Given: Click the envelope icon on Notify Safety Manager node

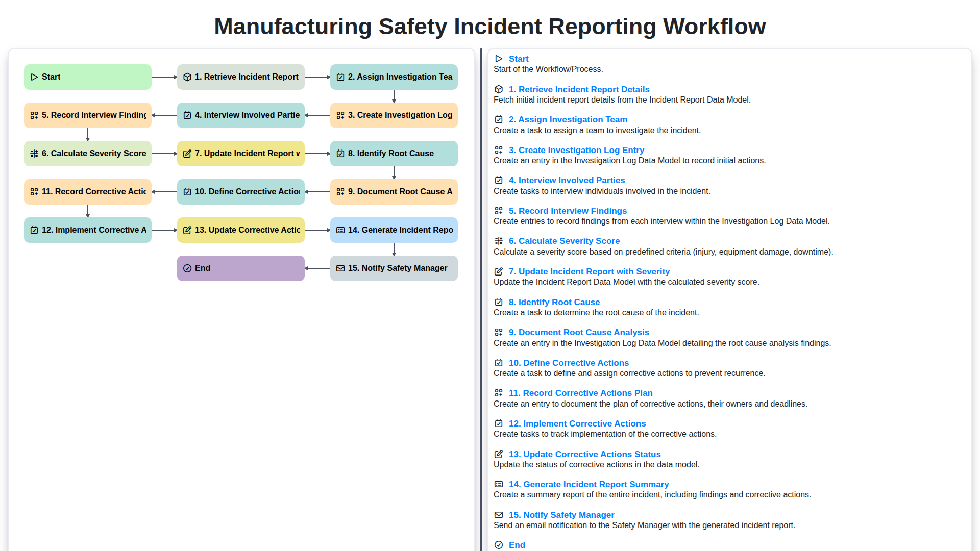Looking at the screenshot, I should (340, 268).
